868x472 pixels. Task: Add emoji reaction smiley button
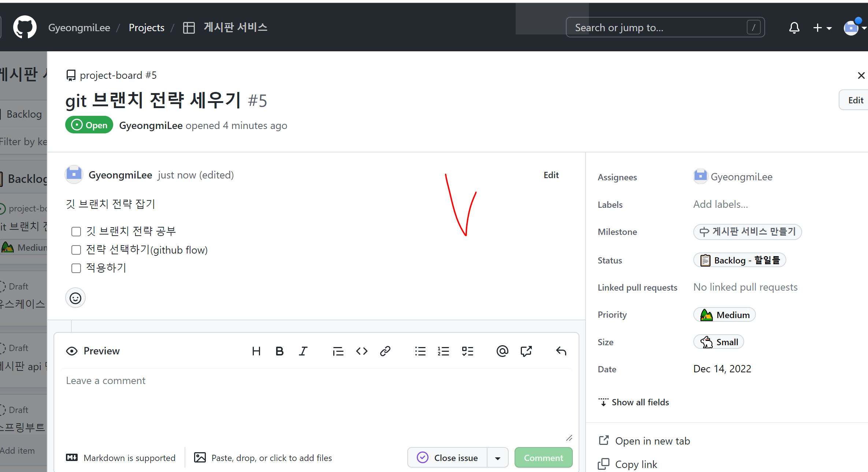pos(75,298)
